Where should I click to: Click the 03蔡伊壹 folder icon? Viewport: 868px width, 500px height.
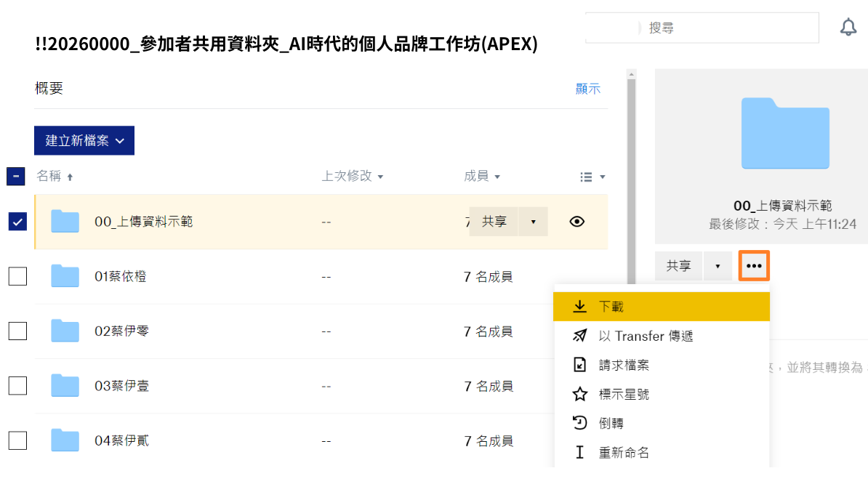click(x=65, y=385)
